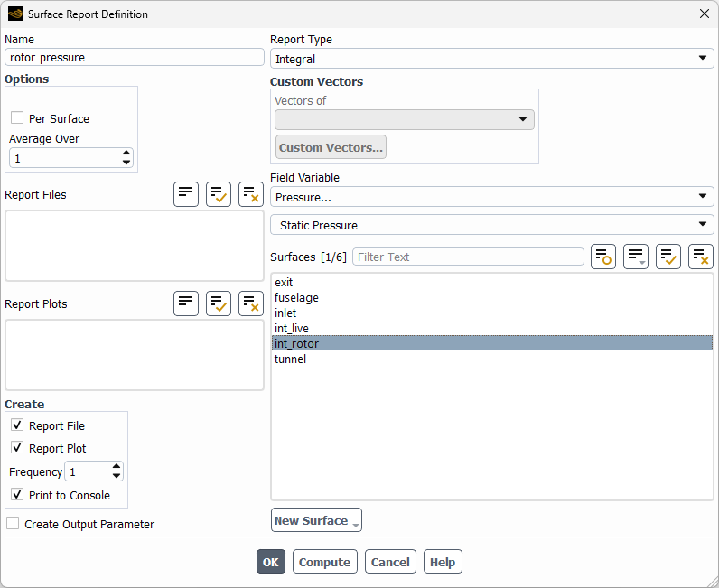Open the New Surface dropdown button
Viewport: 719px width, 588px height.
click(x=316, y=520)
